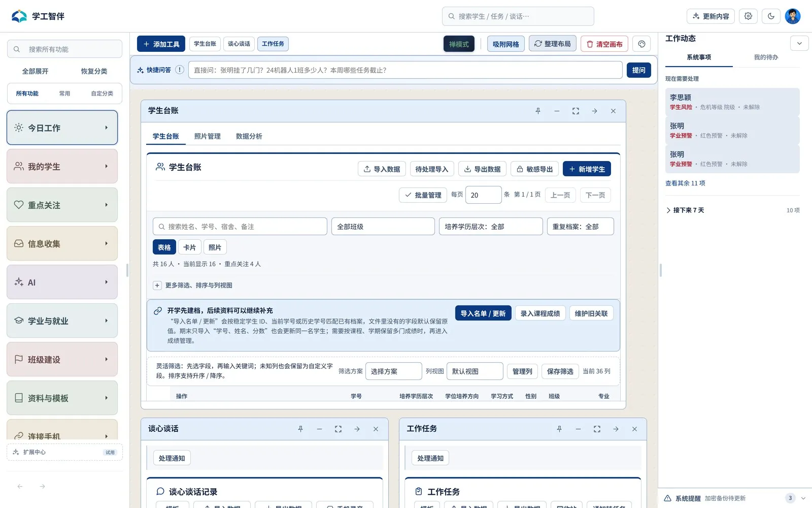Select 常用 sidebar tab
This screenshot has height=508, width=812.
click(64, 93)
